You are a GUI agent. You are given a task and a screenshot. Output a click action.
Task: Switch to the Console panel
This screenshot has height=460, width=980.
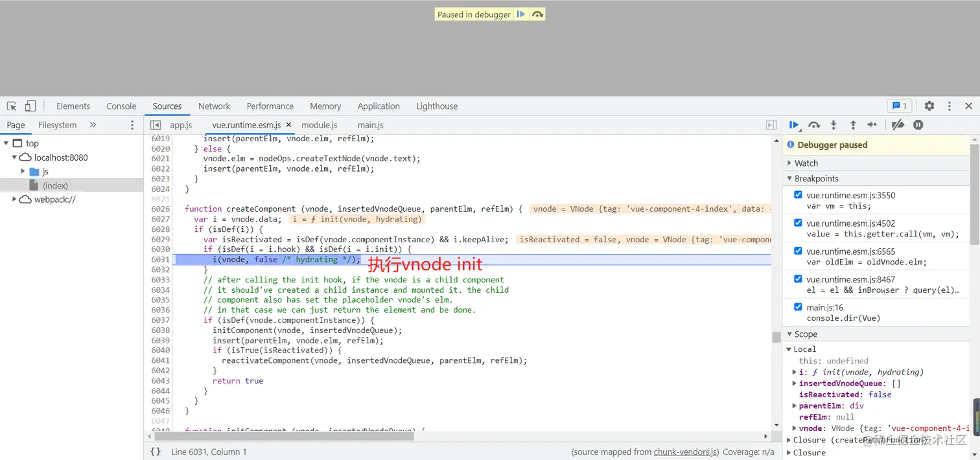point(121,106)
